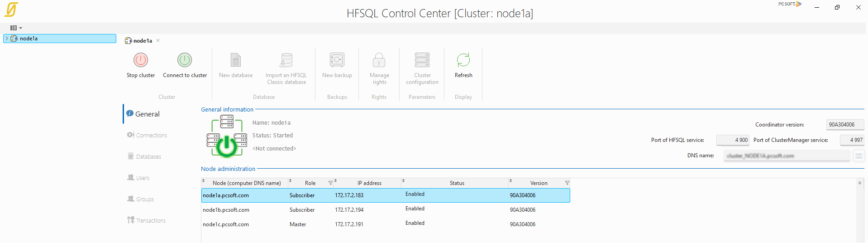Click Enabled status for node1c

pos(415,223)
